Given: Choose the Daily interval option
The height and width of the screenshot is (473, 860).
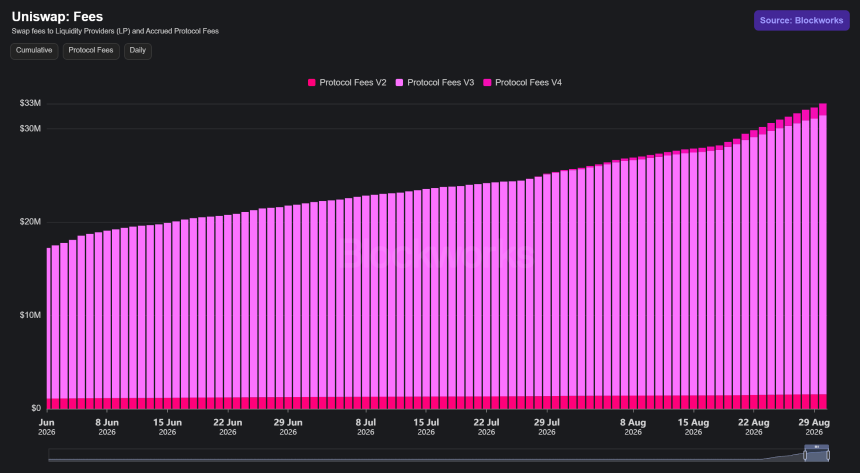Looking at the screenshot, I should click(x=138, y=51).
